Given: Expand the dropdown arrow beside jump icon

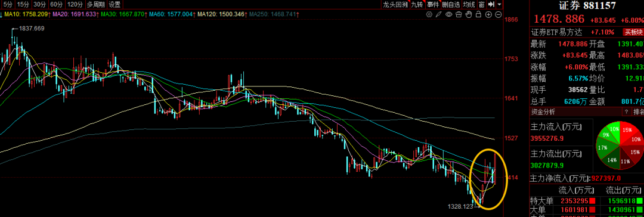Looking at the screenshot, I should coord(499,4).
